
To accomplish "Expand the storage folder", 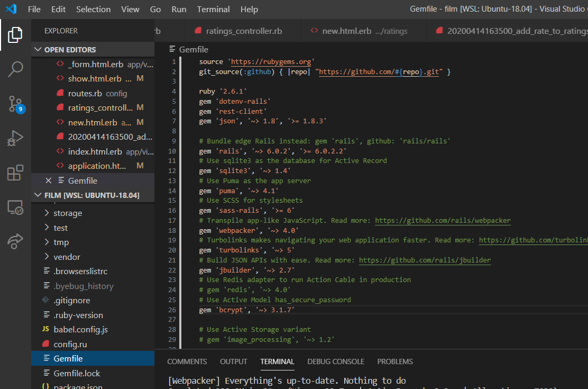I will pyautogui.click(x=69, y=213).
